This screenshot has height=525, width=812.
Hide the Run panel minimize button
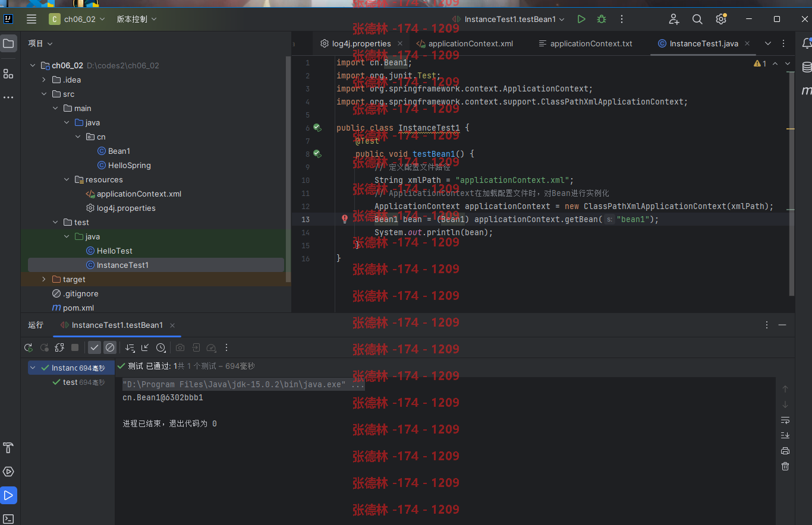click(782, 325)
